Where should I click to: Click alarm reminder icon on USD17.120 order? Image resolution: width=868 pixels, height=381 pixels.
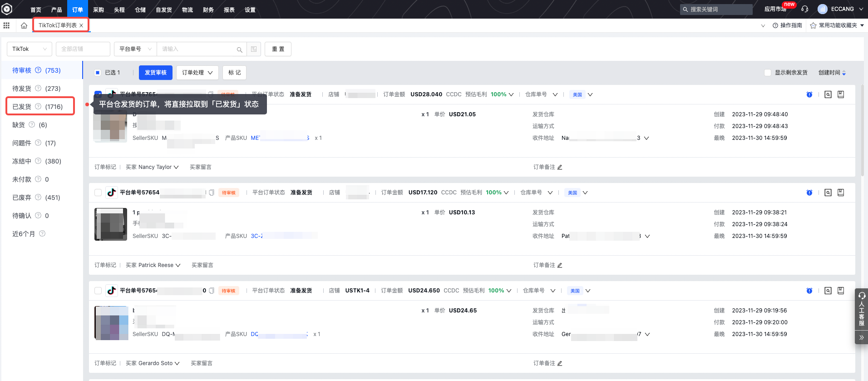click(x=809, y=193)
